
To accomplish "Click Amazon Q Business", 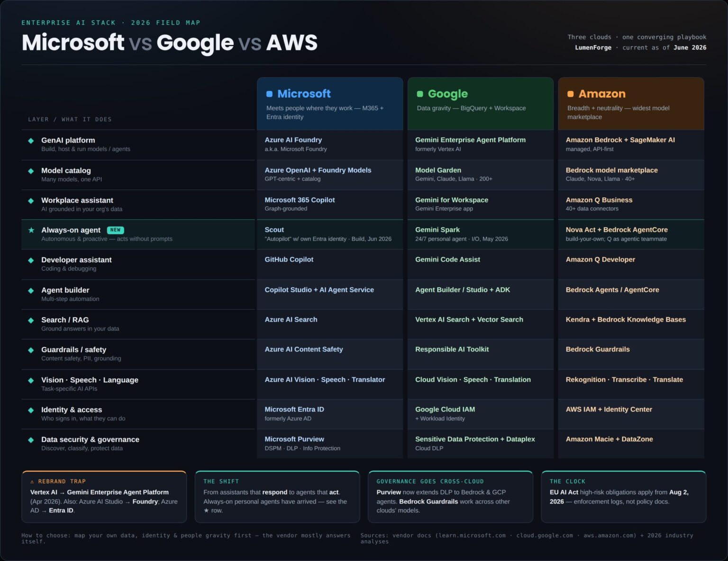I will point(599,200).
